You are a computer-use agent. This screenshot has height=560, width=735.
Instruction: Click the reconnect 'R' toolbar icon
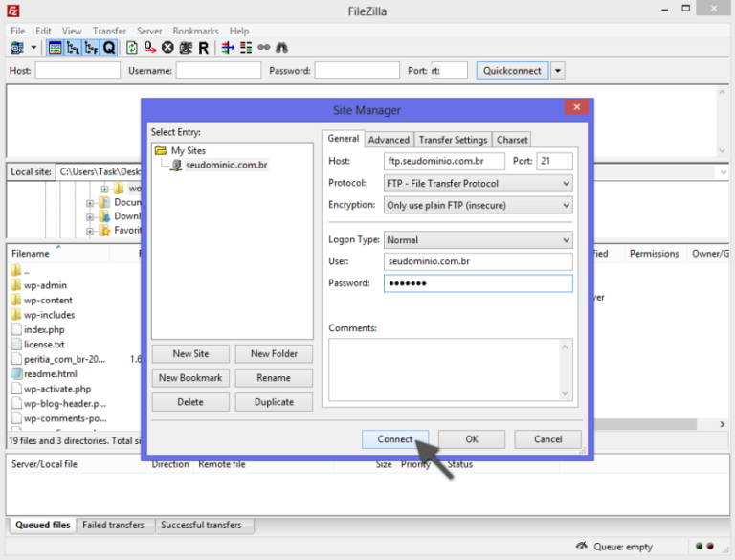[204, 47]
